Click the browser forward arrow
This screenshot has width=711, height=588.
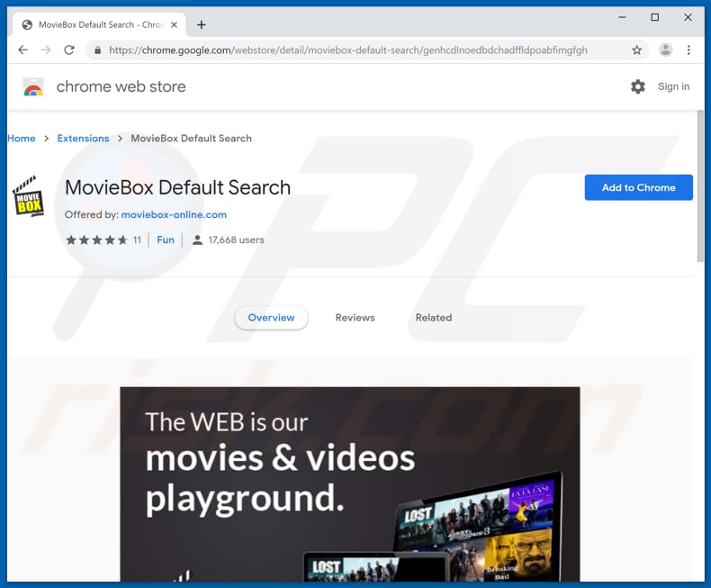[46, 50]
